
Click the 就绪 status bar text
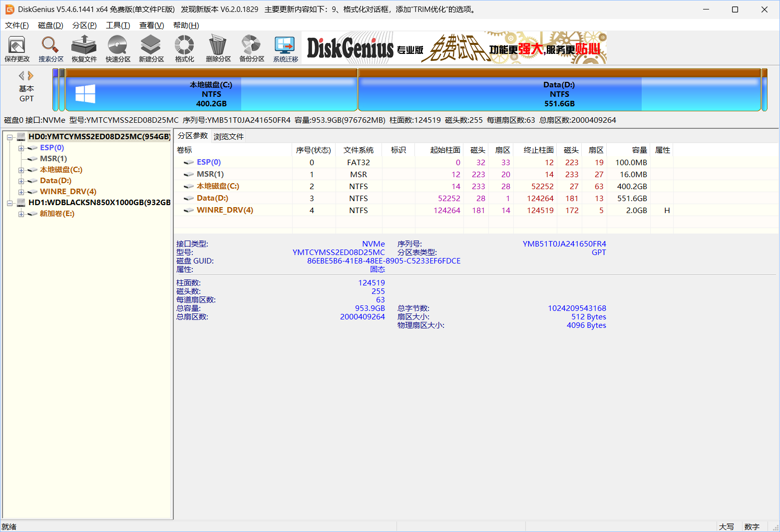[x=9, y=527]
